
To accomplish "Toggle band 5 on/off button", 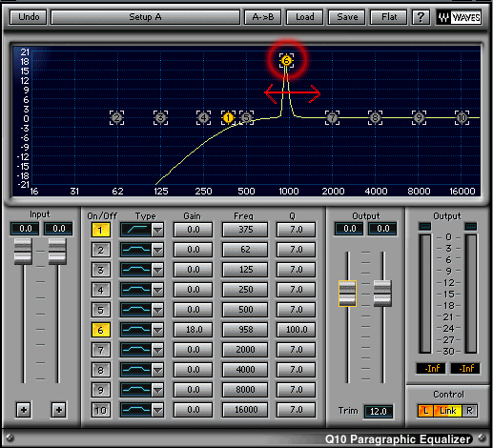I will click(101, 310).
